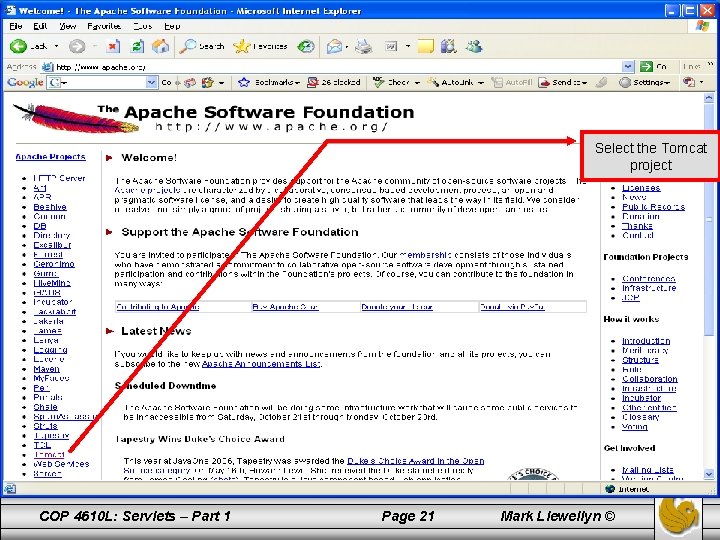
Task: Click the grey Forward arrow button
Action: [x=77, y=46]
